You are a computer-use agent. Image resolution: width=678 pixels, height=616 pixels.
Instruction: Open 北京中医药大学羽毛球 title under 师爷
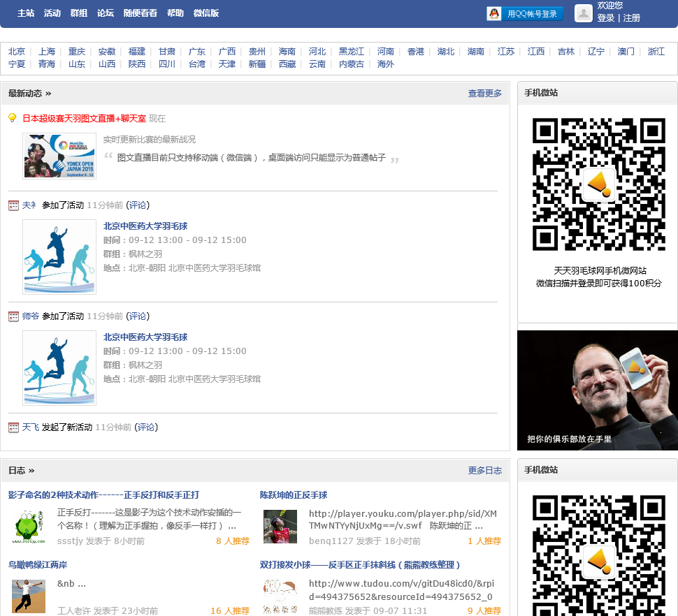(x=145, y=337)
